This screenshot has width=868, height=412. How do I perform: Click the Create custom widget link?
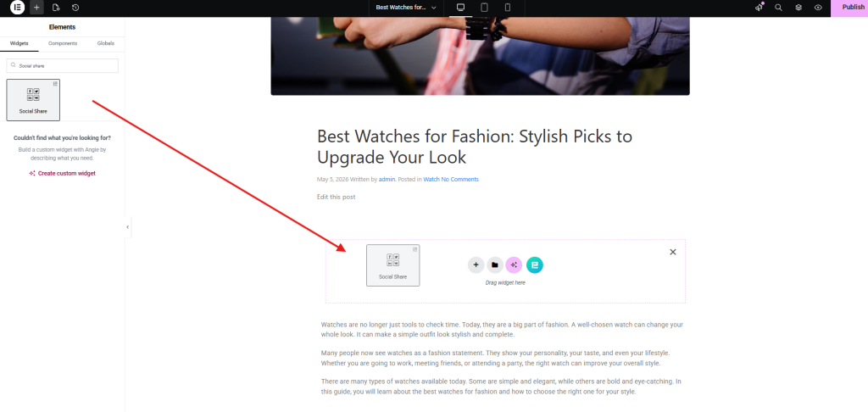[62, 173]
